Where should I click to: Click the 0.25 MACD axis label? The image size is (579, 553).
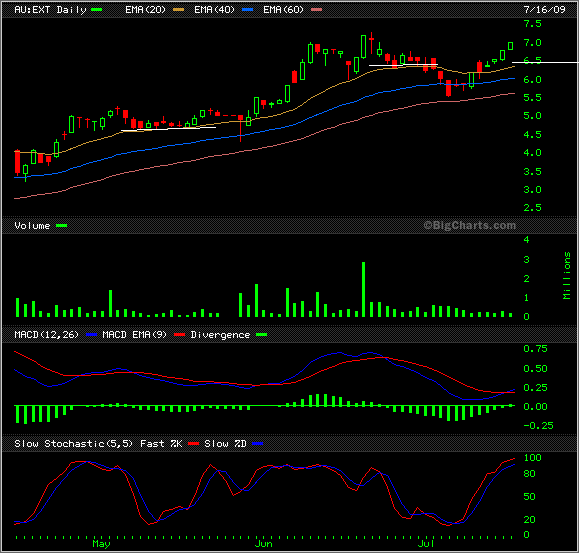(x=535, y=388)
